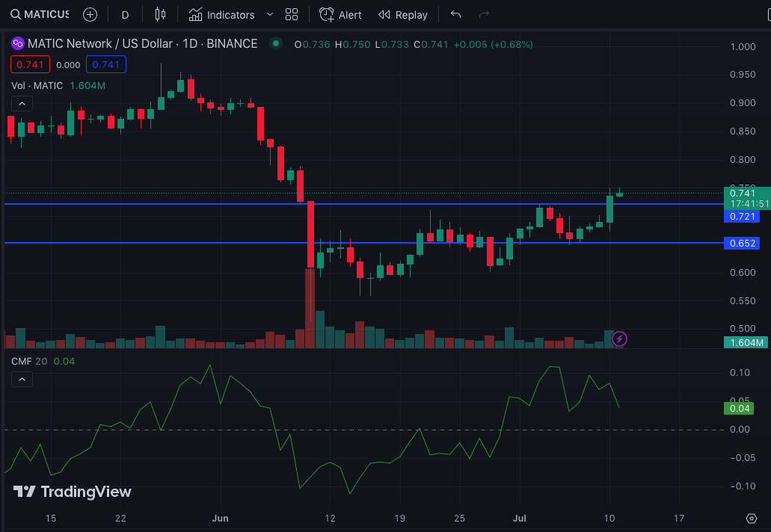Create a new Alert
771x532 pixels.
point(340,15)
